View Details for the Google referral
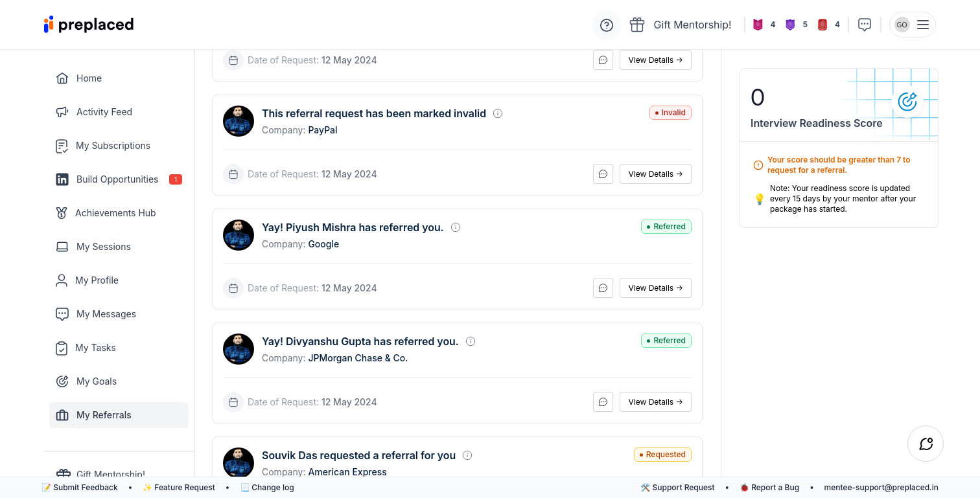The height and width of the screenshot is (498, 980). (x=655, y=288)
